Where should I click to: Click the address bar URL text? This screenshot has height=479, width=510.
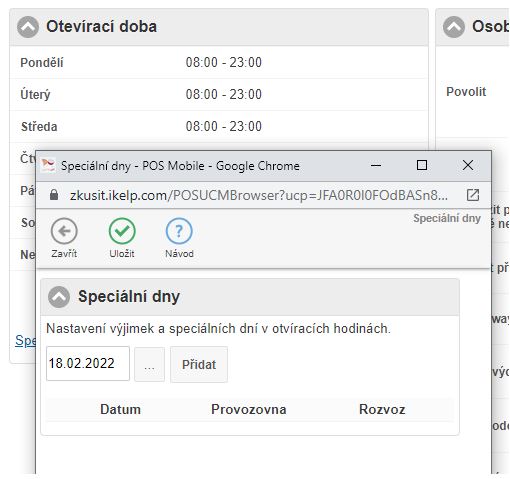259,195
